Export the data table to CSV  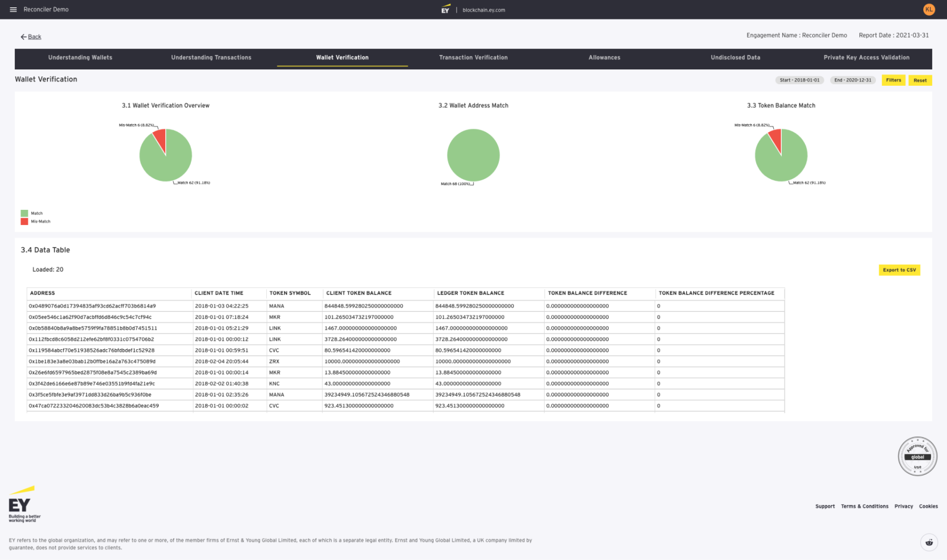coord(900,270)
